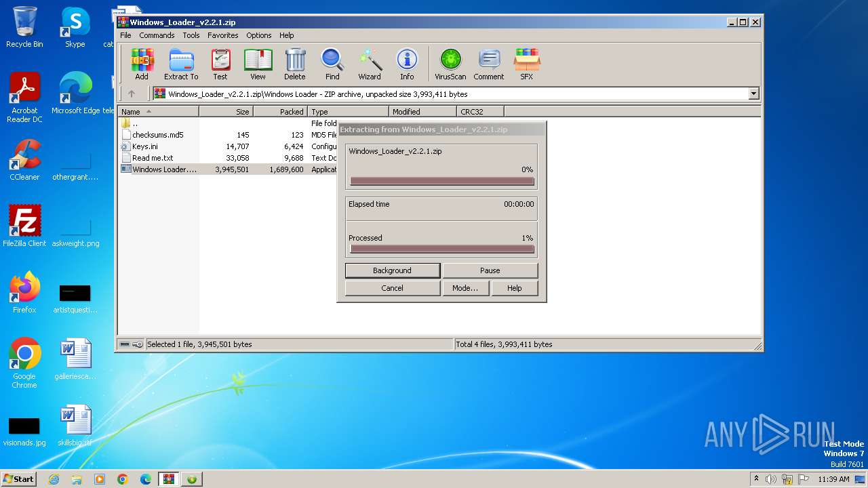This screenshot has width=868, height=488.
Task: Click the Delete toolbar icon
Action: [x=295, y=64]
